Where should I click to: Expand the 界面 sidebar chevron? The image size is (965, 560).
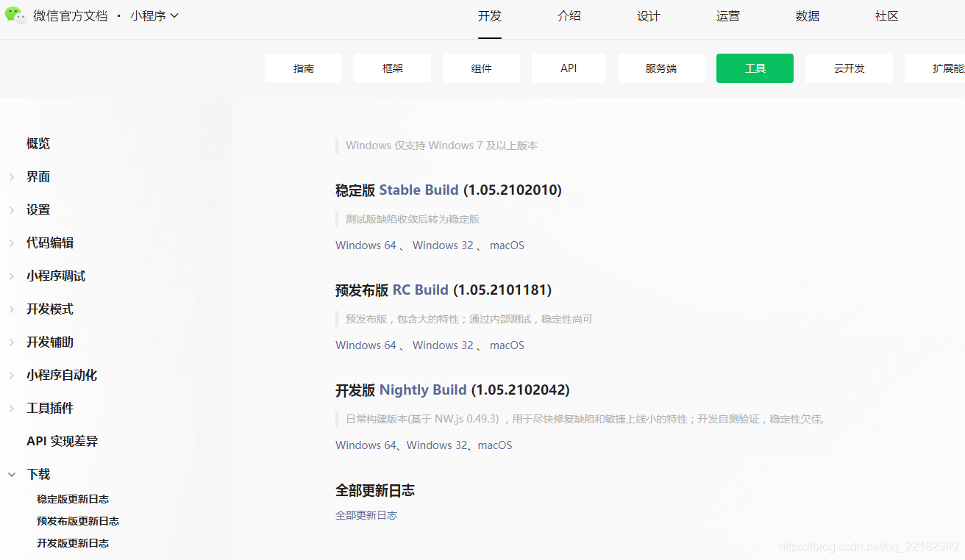click(12, 177)
